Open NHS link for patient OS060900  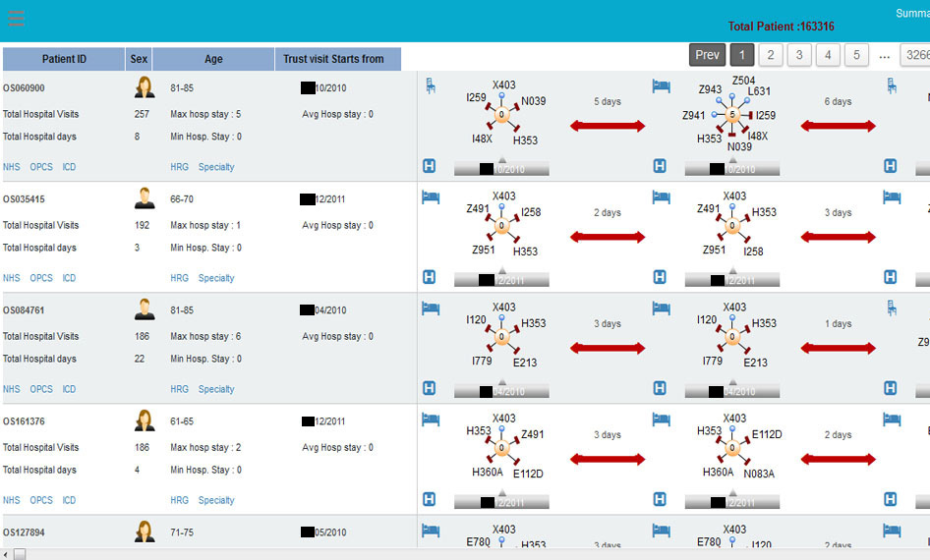pos(11,167)
